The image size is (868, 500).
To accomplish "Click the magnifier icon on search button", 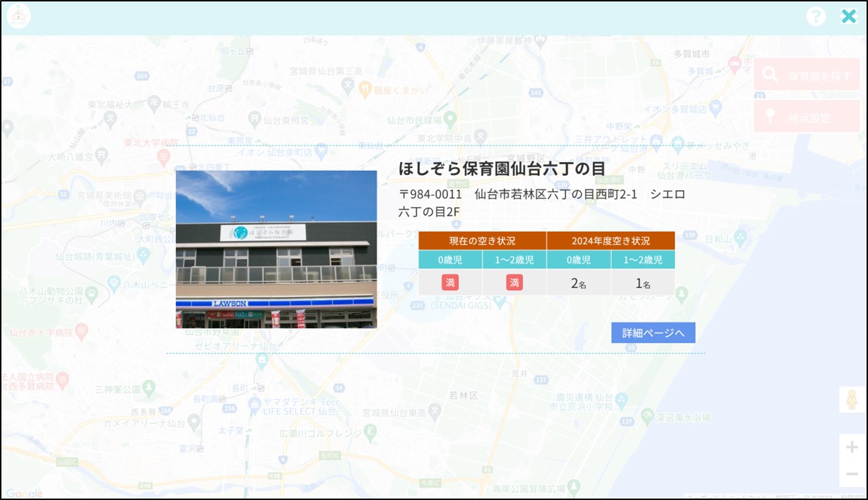I will 770,74.
